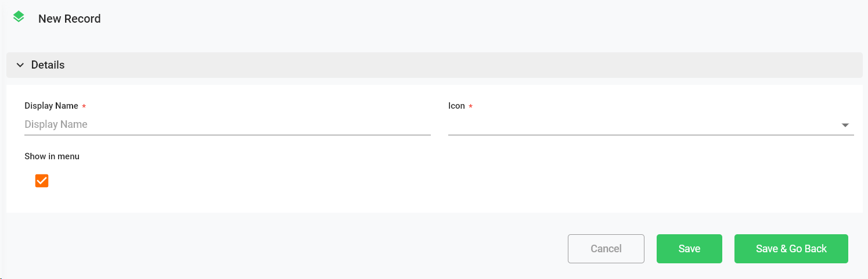Click the Icon field label
Viewport: 868px width, 279px height.
pos(456,106)
